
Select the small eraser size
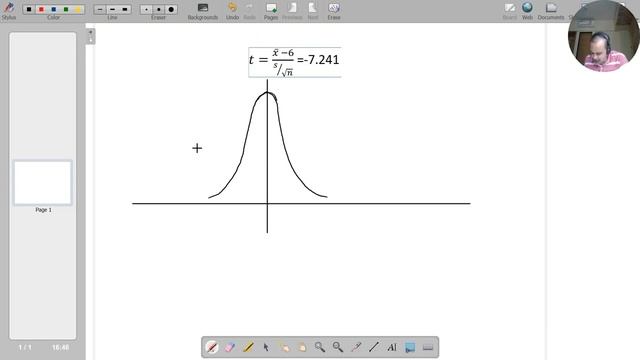(146, 9)
